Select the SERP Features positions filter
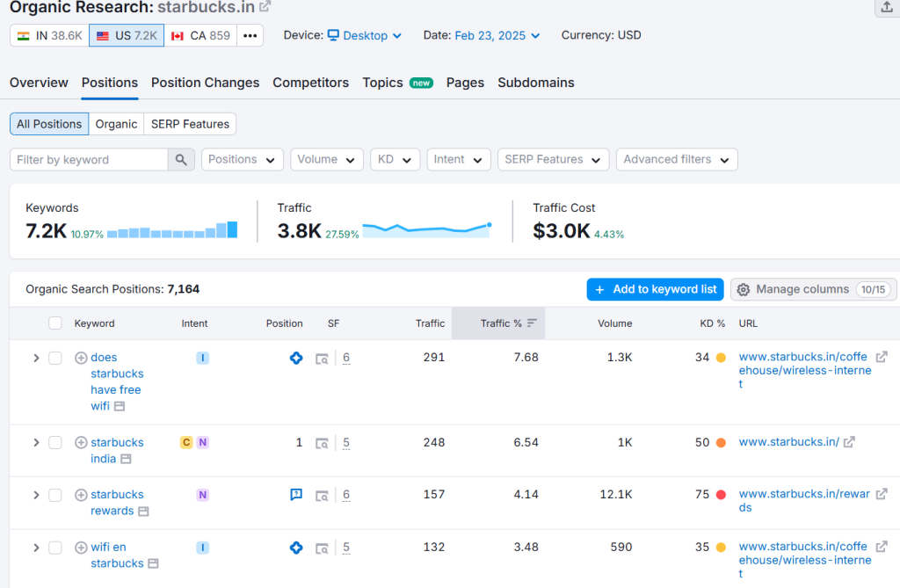 coord(190,124)
